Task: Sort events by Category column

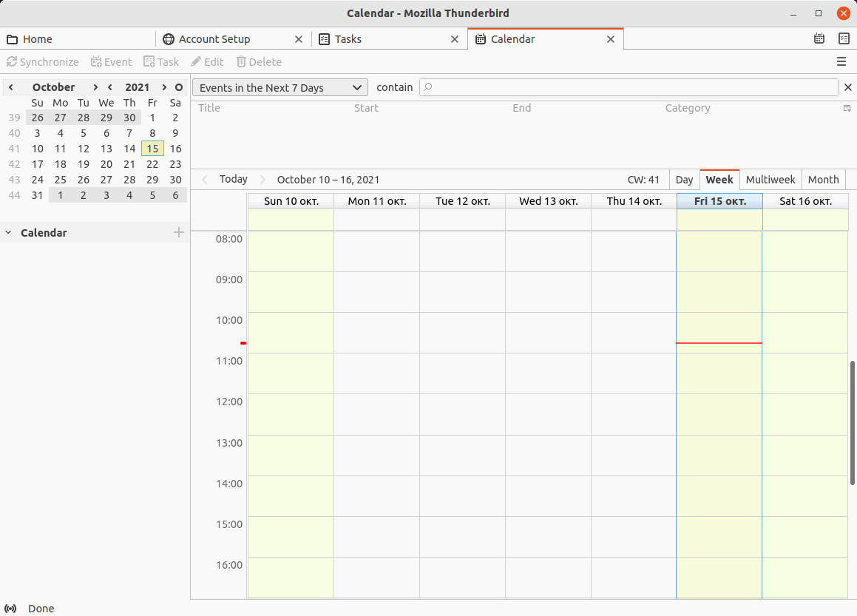Action: coord(688,108)
